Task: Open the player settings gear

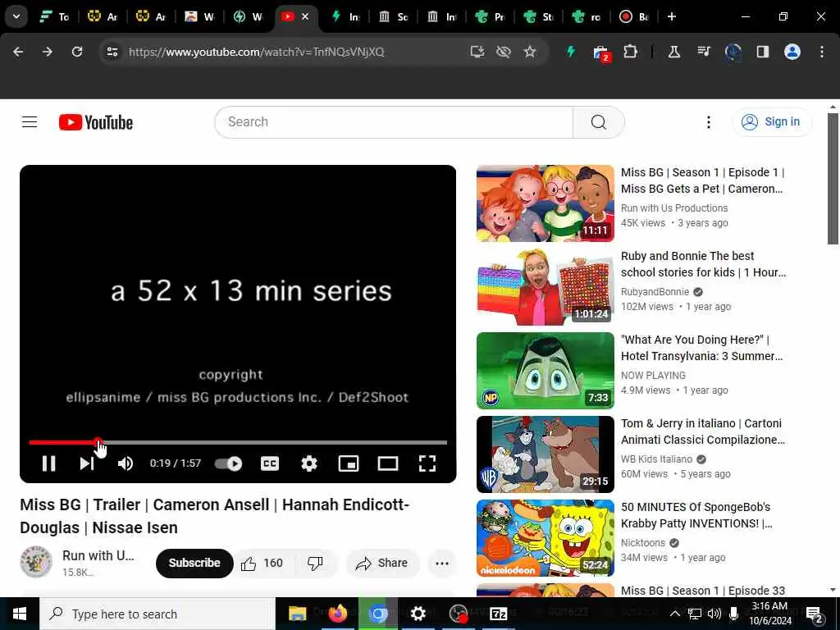Action: coord(309,463)
